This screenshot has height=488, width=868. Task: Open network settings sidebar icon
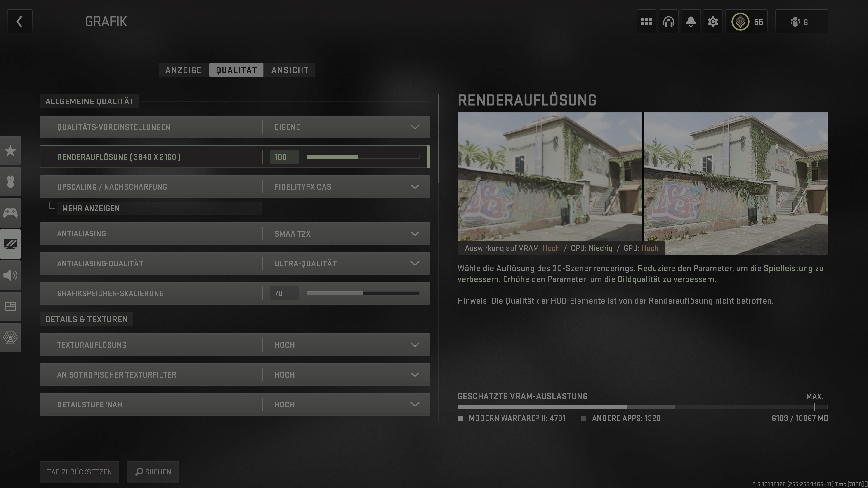[x=10, y=338]
